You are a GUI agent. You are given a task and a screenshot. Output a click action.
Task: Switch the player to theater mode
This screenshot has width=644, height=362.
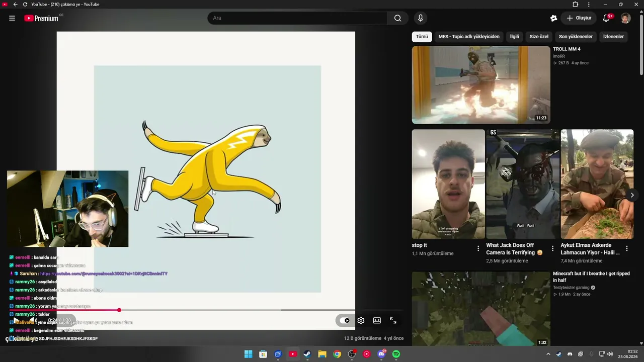(x=377, y=320)
